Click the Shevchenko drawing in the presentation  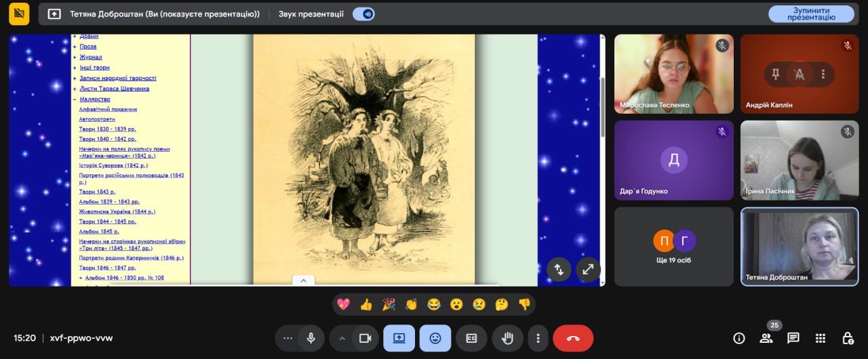tap(364, 159)
